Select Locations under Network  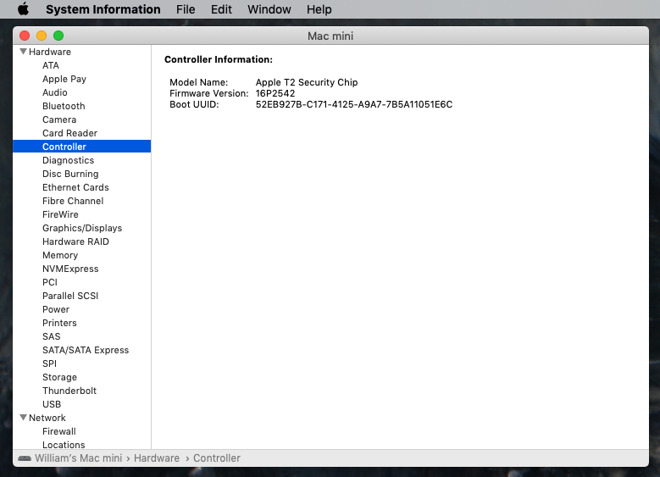pos(64,445)
